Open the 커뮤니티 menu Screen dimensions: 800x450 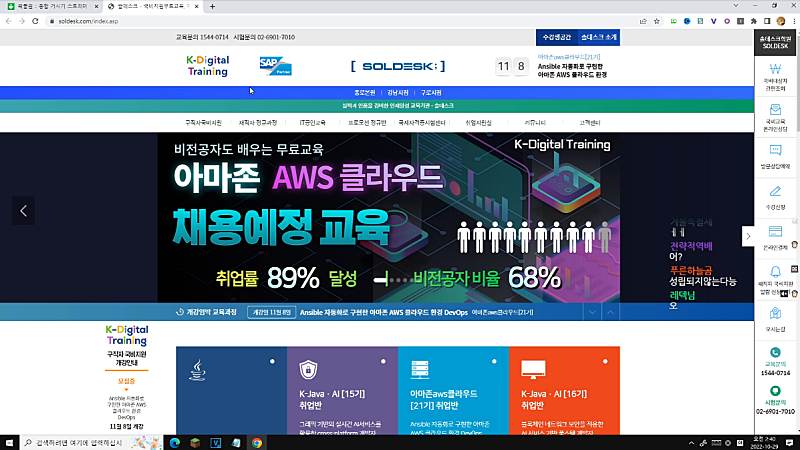tap(535, 123)
